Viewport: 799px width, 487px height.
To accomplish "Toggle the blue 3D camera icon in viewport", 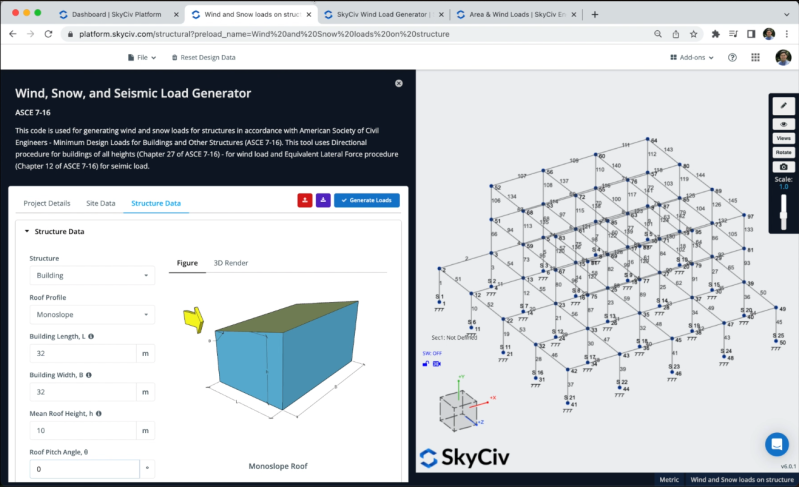I will coord(437,364).
